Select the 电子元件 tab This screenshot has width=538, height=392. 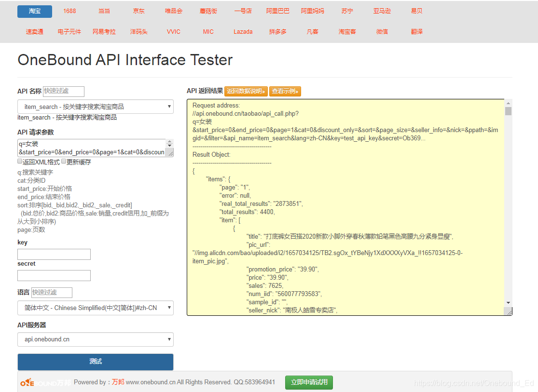point(69,32)
